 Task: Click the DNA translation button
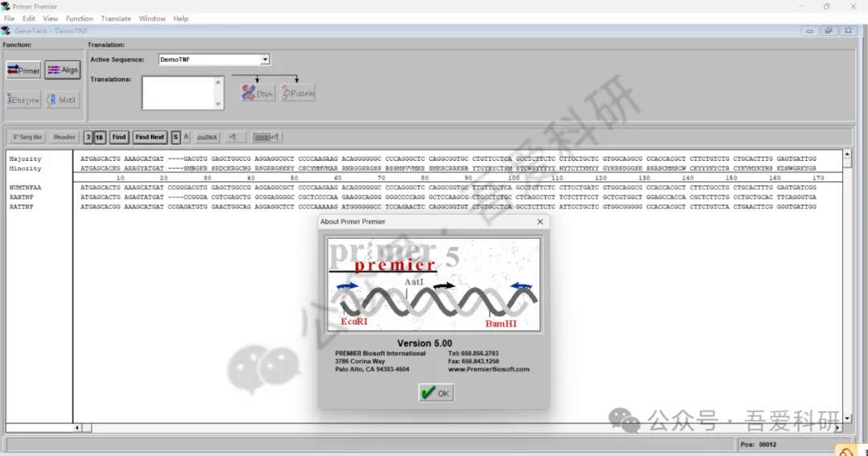(257, 93)
